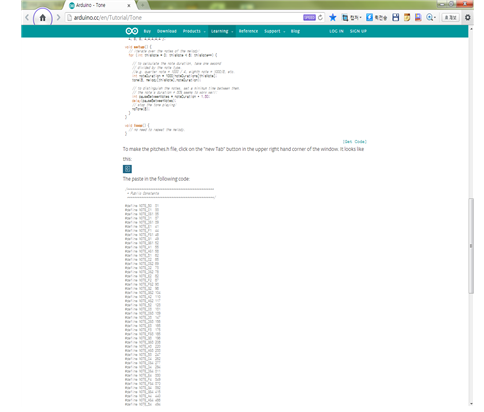Click the Get Code link
Screen dimensions: 484x412
point(355,142)
